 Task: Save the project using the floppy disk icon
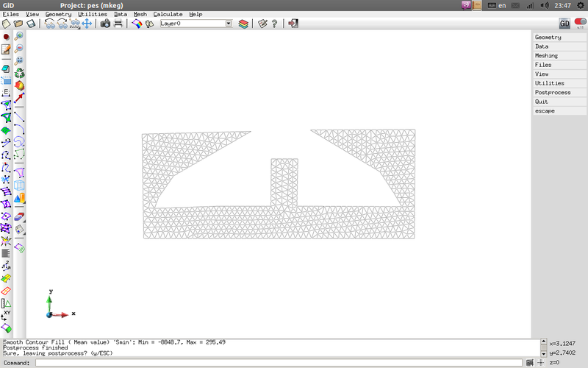(x=31, y=24)
